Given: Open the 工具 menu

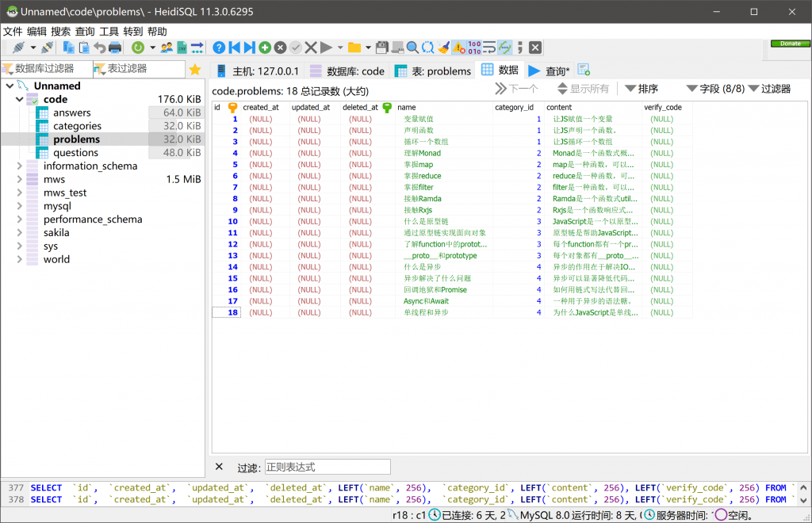Looking at the screenshot, I should coord(109,32).
